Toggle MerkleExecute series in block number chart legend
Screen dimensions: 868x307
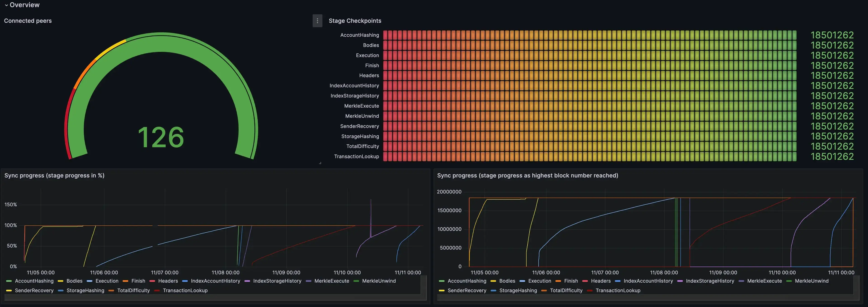(764, 281)
